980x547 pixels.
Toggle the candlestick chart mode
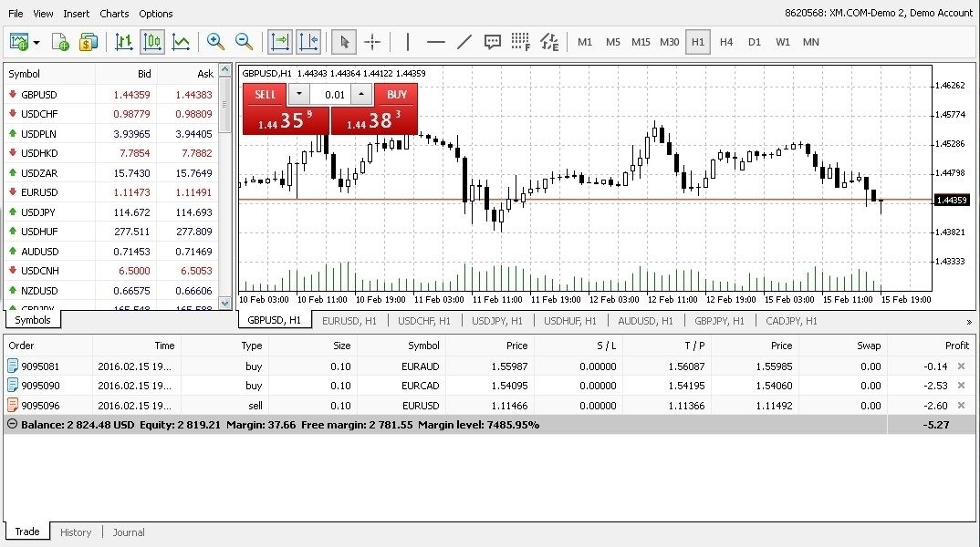[152, 42]
